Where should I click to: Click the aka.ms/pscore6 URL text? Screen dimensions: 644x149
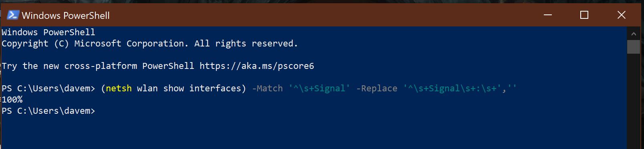tap(257, 66)
